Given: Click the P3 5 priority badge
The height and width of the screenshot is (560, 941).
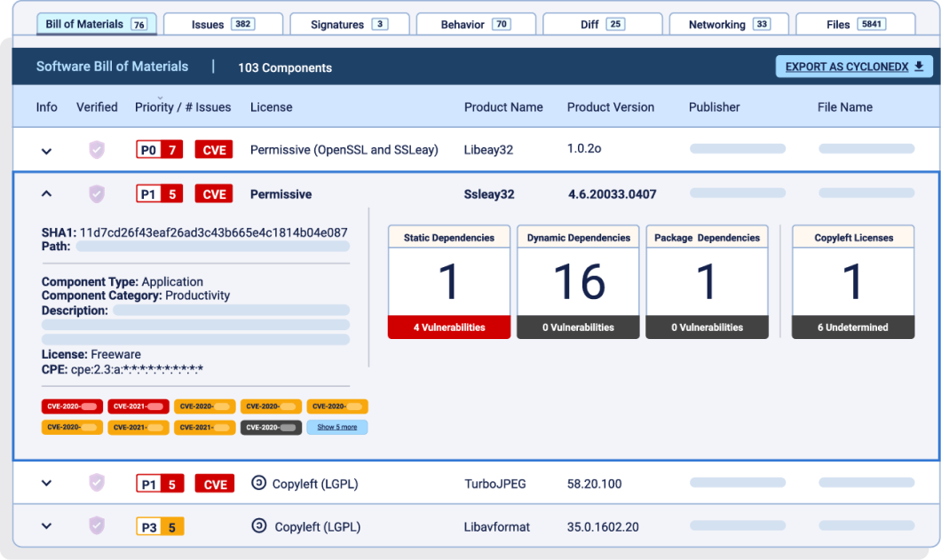Looking at the screenshot, I should point(160,527).
